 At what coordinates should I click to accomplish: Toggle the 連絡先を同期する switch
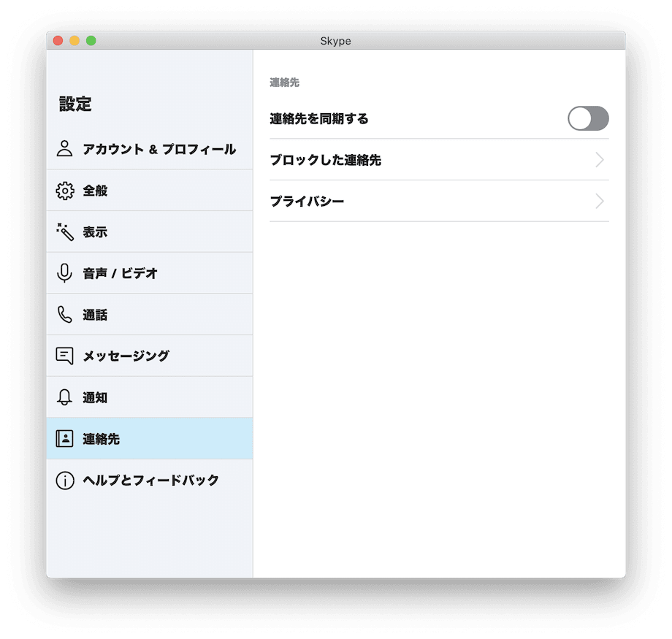588,118
